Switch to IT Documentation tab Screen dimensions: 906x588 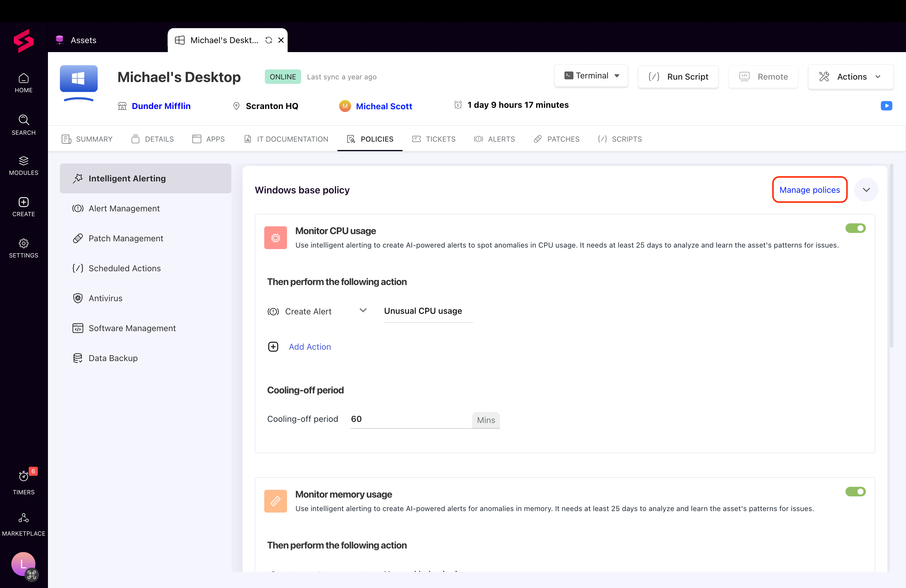(286, 139)
